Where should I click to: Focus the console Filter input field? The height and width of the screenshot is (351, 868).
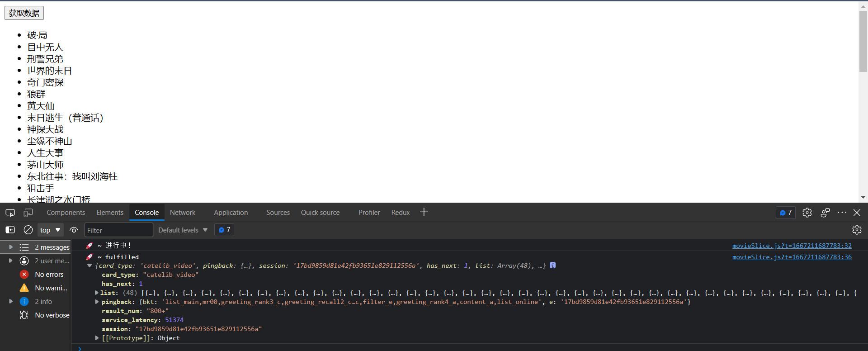click(x=118, y=230)
